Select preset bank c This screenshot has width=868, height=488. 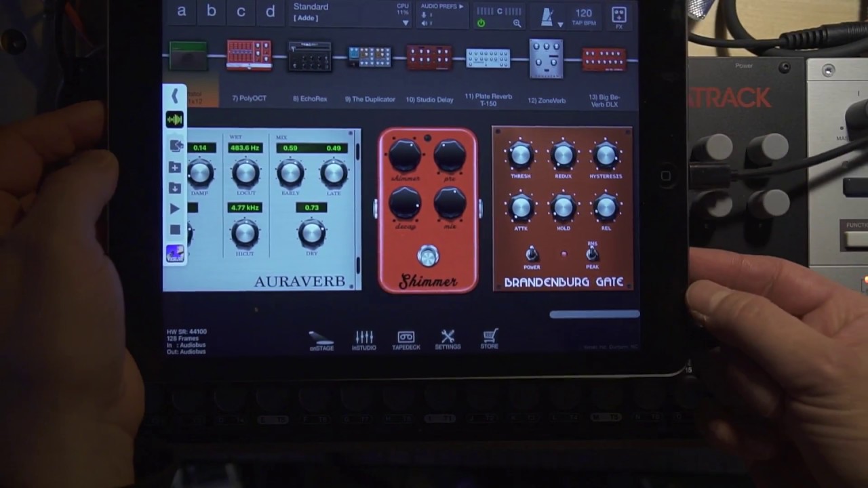click(x=241, y=12)
